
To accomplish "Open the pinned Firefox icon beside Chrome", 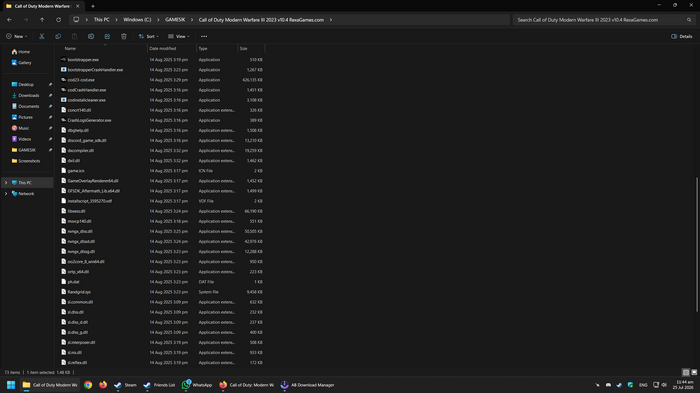I will pyautogui.click(x=103, y=385).
